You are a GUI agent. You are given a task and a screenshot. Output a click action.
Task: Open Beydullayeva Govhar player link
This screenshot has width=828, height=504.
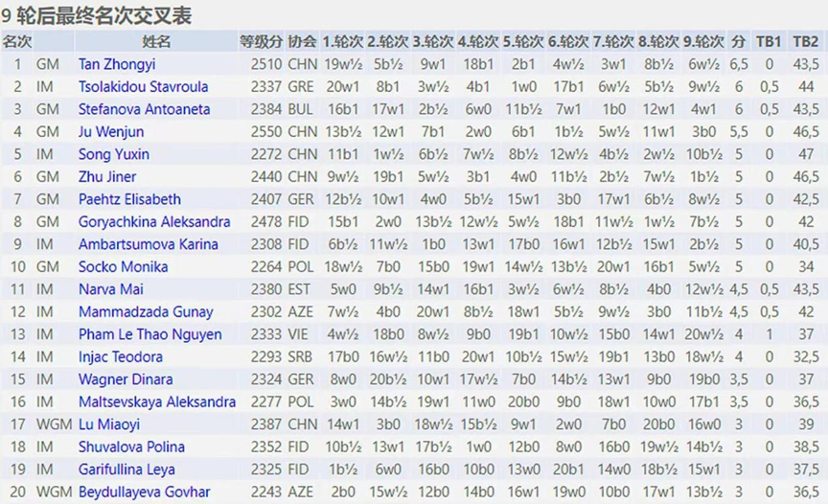pos(144,493)
